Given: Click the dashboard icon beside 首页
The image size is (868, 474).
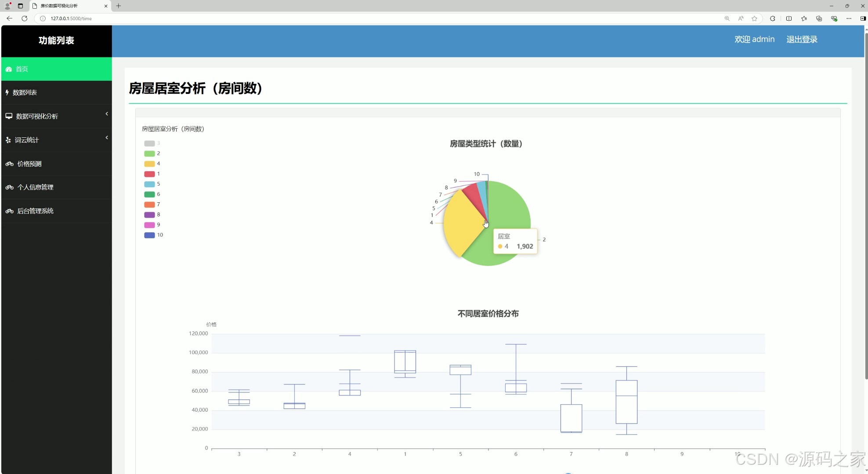Looking at the screenshot, I should (x=9, y=69).
